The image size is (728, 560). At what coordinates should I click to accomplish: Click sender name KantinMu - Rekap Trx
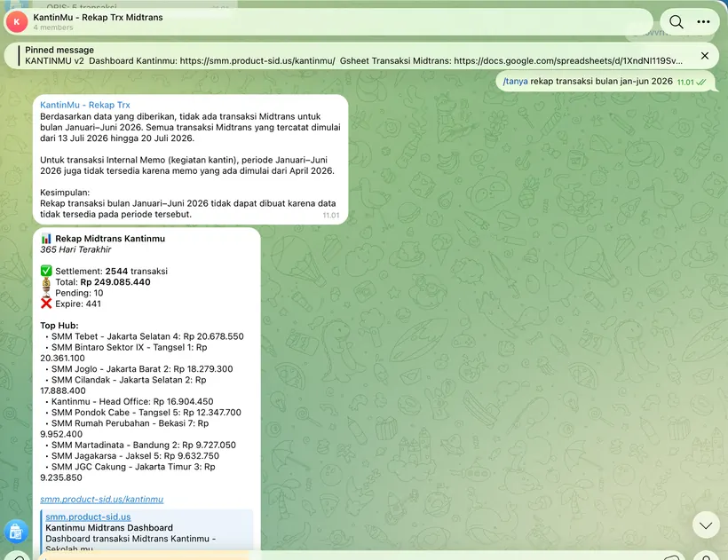85,105
